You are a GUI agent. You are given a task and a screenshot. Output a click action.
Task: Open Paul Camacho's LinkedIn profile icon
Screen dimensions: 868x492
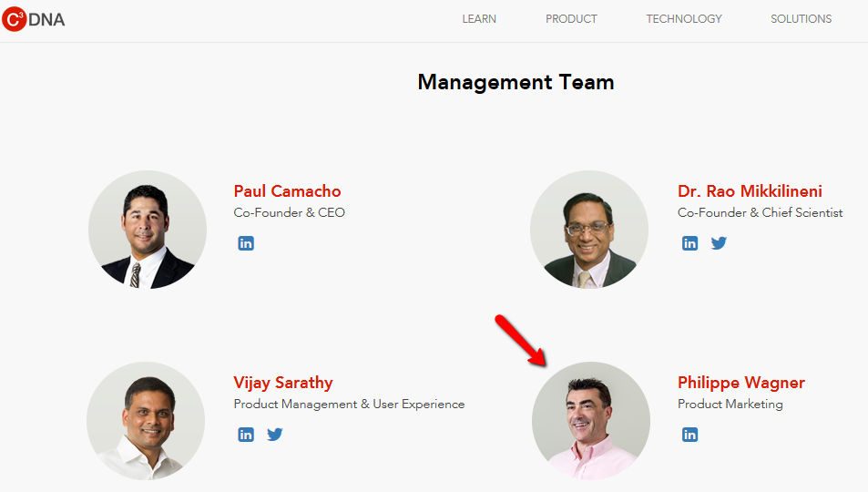[x=246, y=243]
